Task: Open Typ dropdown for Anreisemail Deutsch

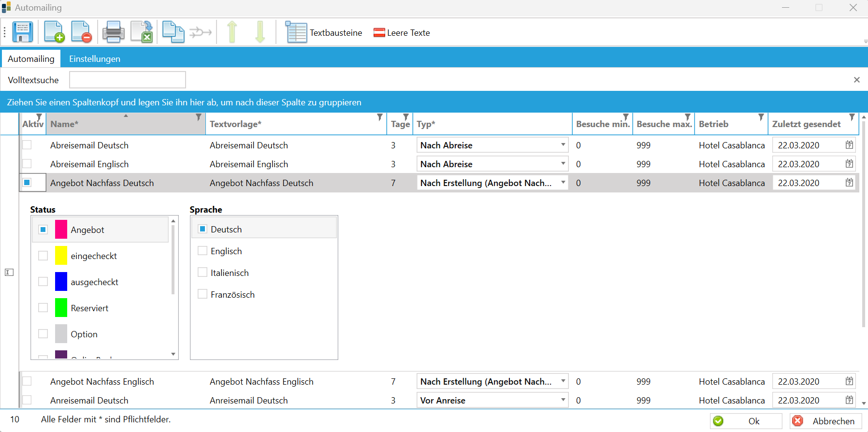Action: point(563,400)
